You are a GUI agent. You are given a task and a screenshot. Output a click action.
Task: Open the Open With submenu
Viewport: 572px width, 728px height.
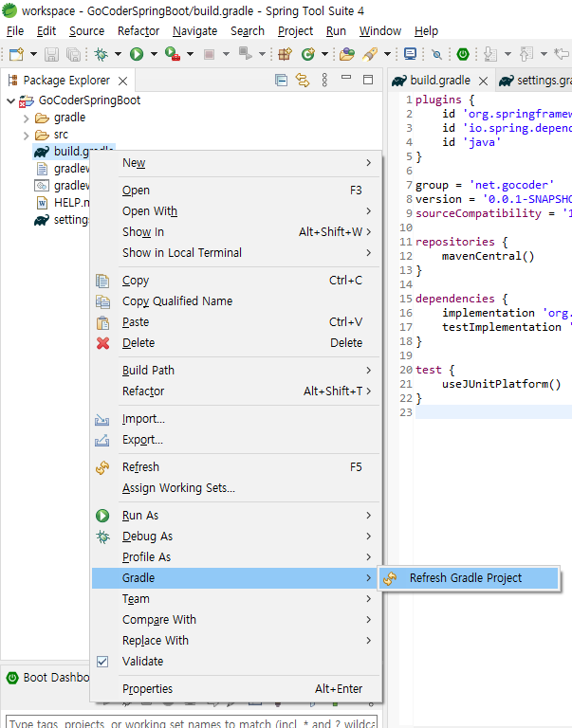tap(236, 211)
